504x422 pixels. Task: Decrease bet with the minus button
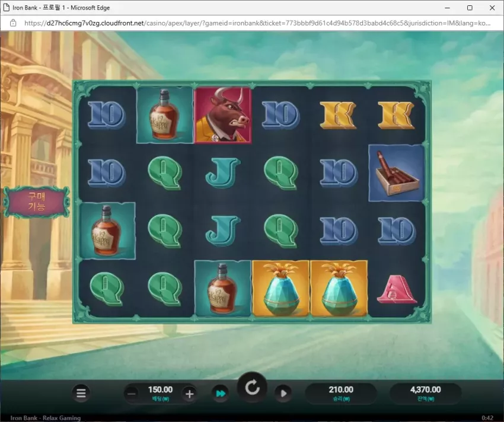point(132,394)
